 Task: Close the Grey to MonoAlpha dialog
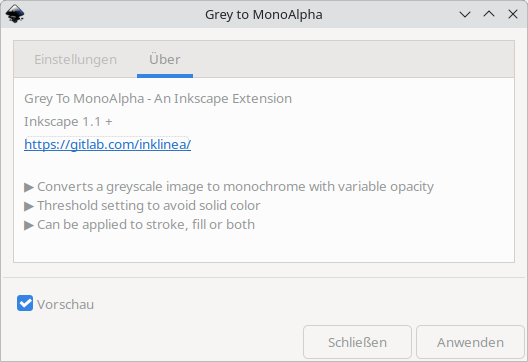513,14
